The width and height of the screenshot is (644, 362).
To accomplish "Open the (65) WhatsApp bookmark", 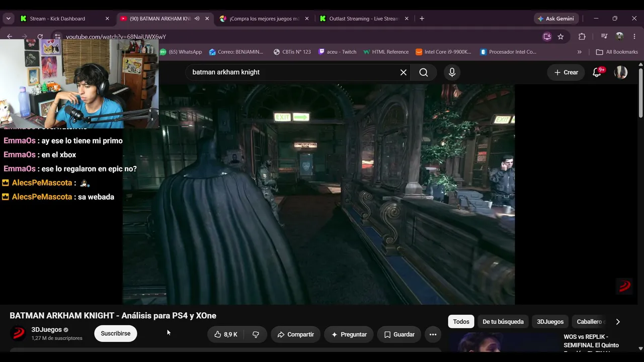I will [181, 52].
